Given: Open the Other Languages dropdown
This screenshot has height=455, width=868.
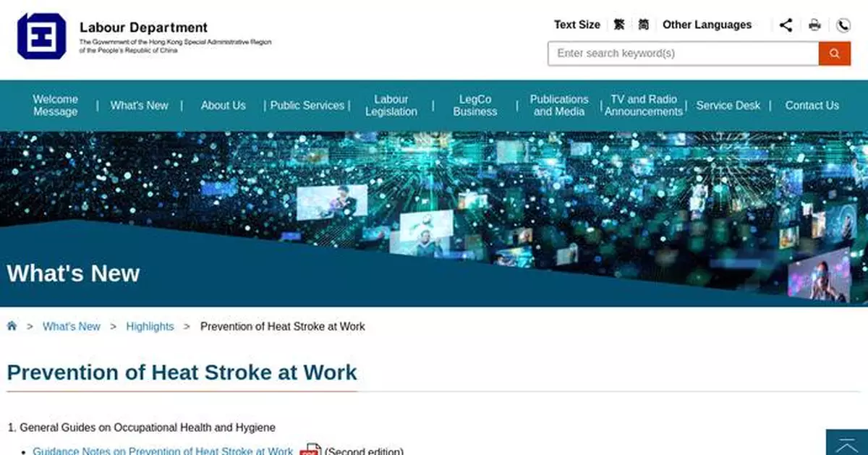Looking at the screenshot, I should (707, 25).
